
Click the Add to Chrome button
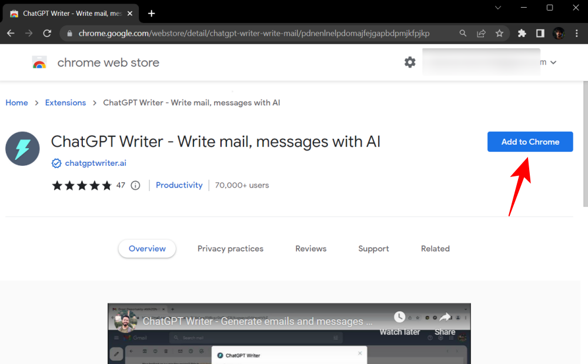point(530,141)
